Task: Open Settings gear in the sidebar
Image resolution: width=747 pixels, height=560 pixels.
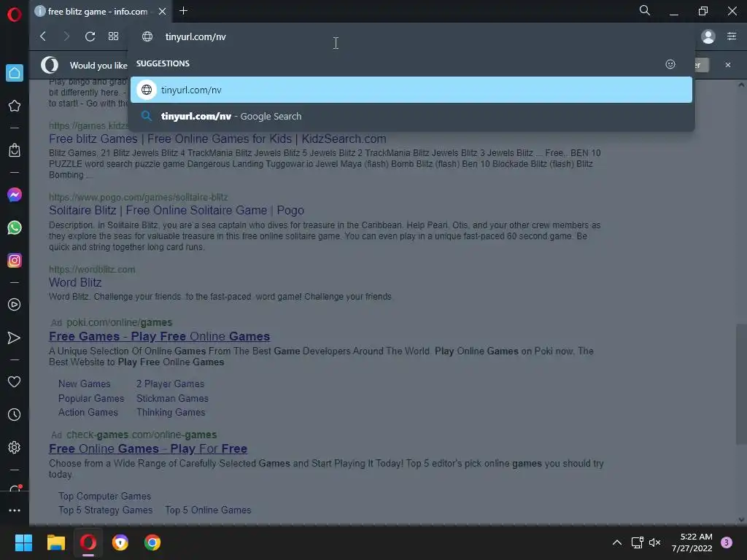Action: tap(15, 448)
